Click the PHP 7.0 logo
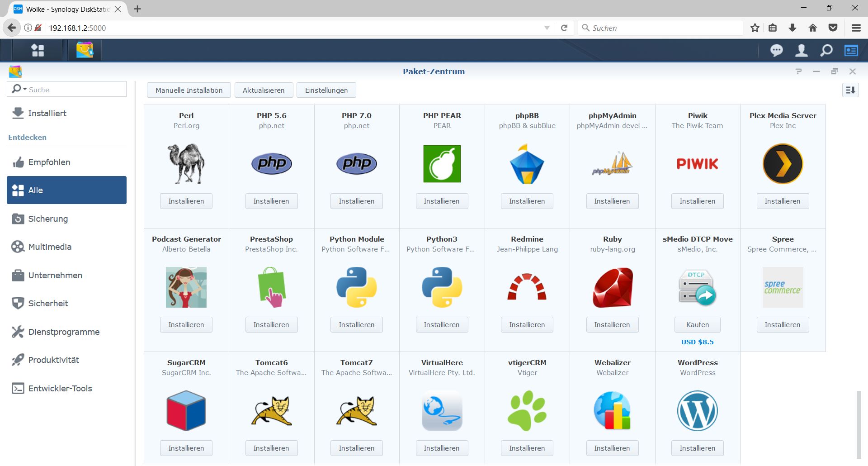 click(357, 163)
